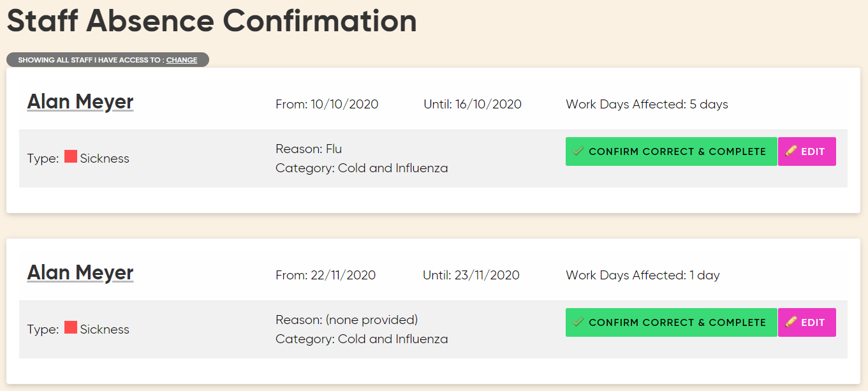Click 'Category: Cold and Influenza' in first record
868x391 pixels.
pos(362,168)
